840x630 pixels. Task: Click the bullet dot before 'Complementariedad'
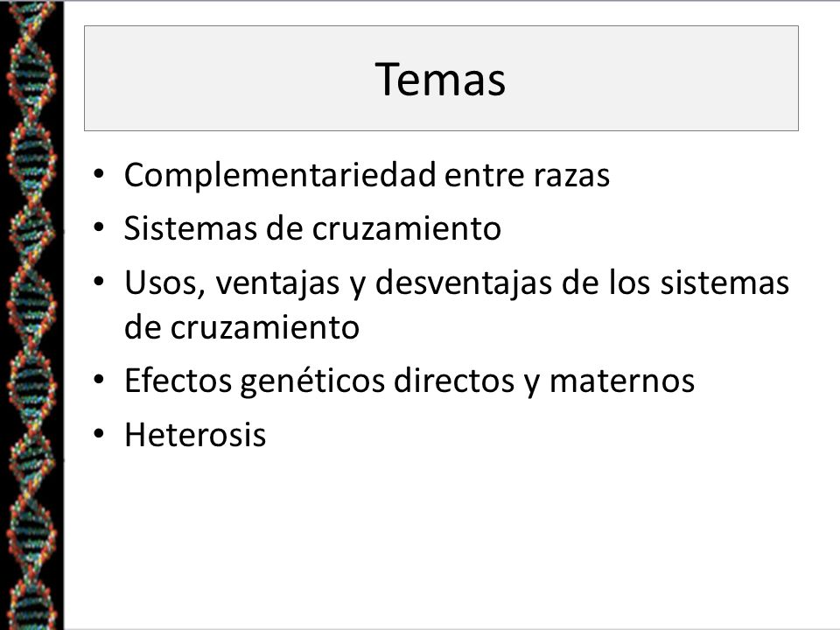click(99, 174)
